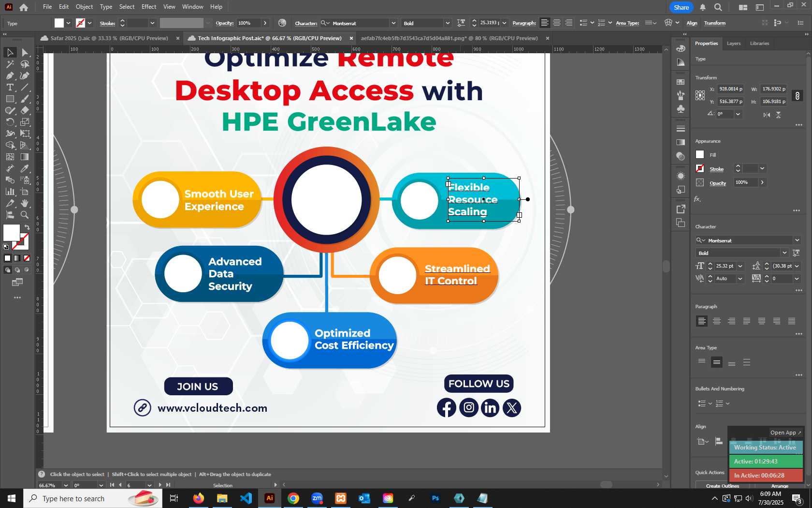Click the Stroke swatch in Appearance panel
The width and height of the screenshot is (812, 508).
tap(700, 168)
